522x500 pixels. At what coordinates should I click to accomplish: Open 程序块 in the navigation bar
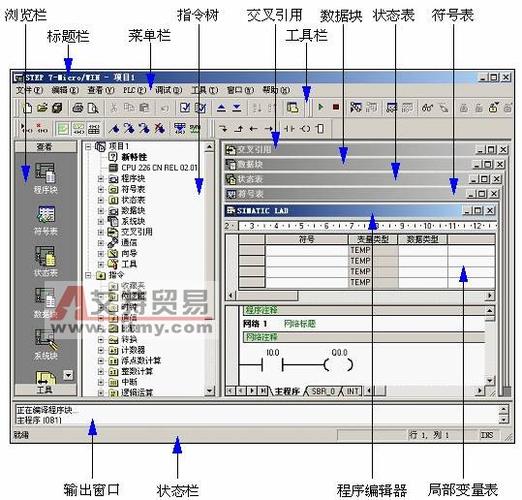click(x=45, y=178)
